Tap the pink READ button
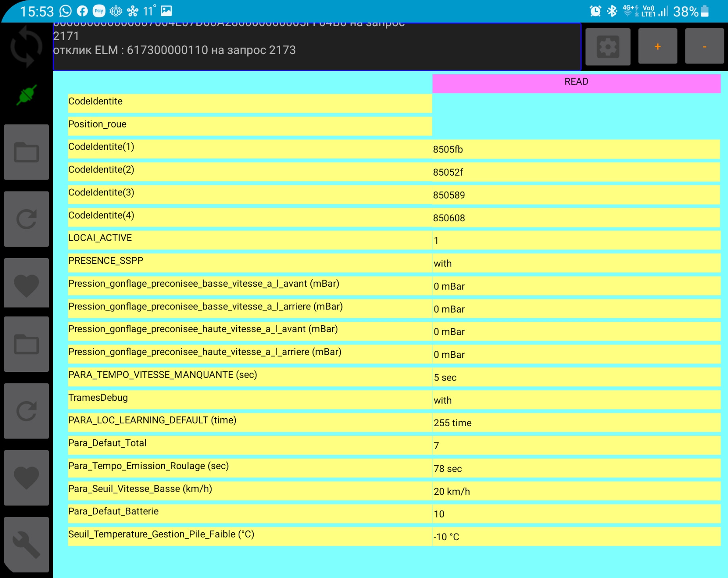Viewport: 728px width, 578px height. 576,83
